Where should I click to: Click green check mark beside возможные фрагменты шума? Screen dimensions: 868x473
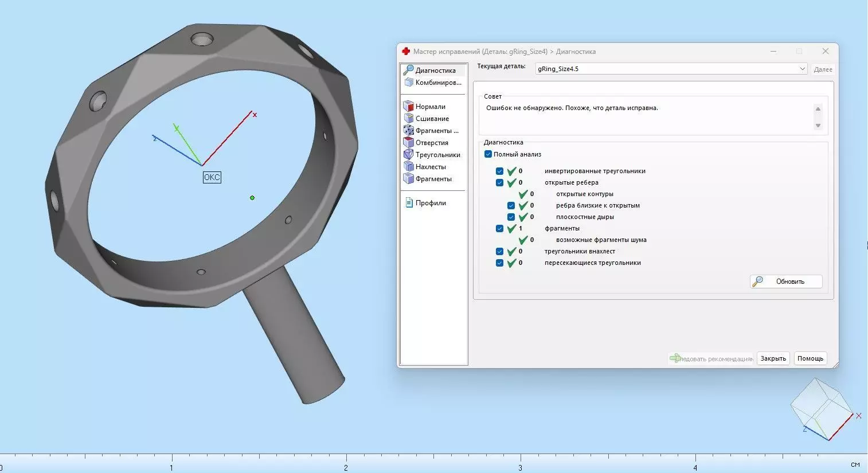click(523, 240)
